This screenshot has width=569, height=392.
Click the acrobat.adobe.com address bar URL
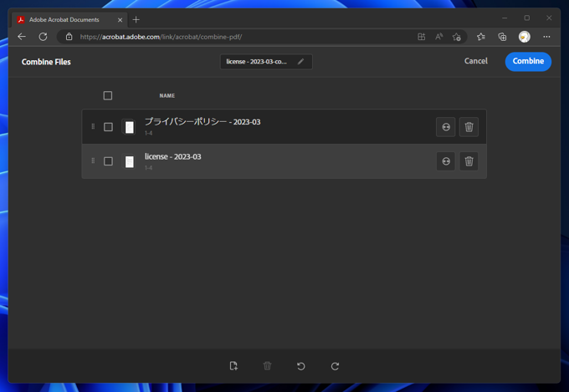(161, 37)
